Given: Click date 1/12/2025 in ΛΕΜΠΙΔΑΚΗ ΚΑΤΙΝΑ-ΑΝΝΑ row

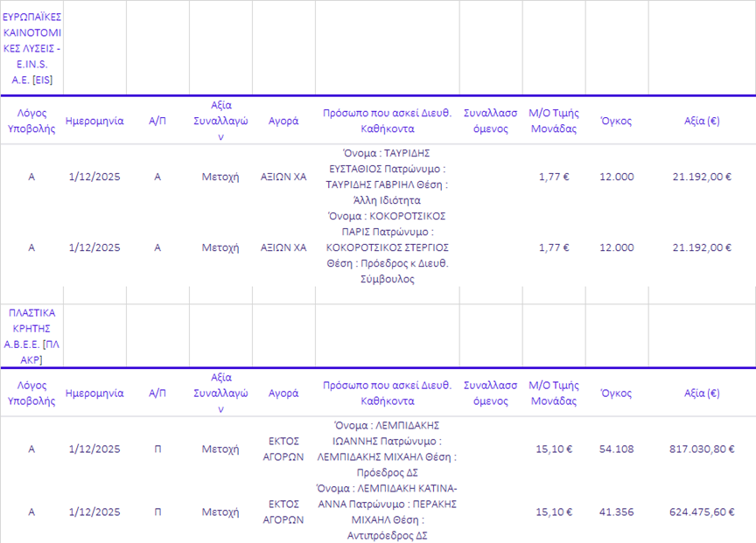Looking at the screenshot, I should (x=94, y=512).
